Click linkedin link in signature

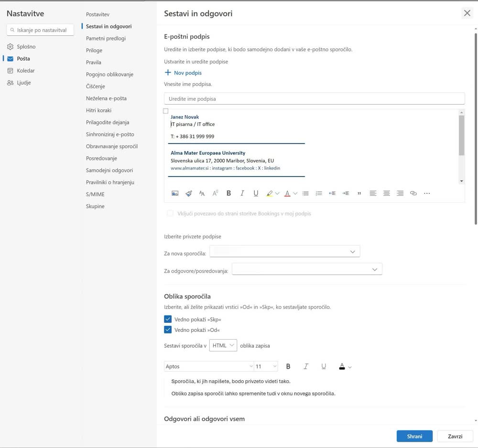point(272,168)
